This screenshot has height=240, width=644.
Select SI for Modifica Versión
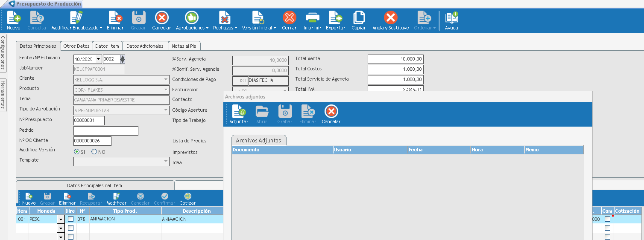(x=76, y=152)
